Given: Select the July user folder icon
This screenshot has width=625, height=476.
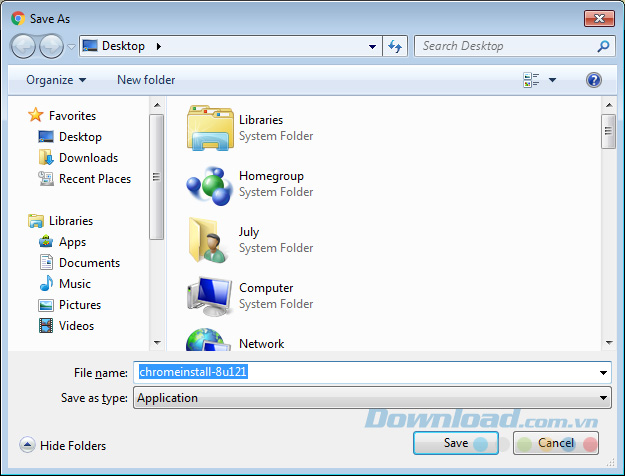Looking at the screenshot, I should (x=209, y=240).
